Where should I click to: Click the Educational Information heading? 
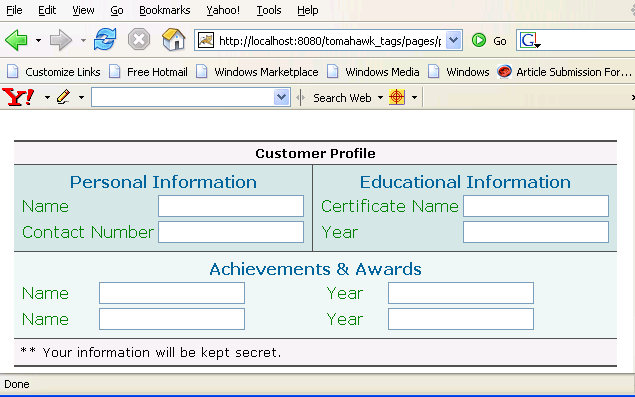click(x=465, y=182)
